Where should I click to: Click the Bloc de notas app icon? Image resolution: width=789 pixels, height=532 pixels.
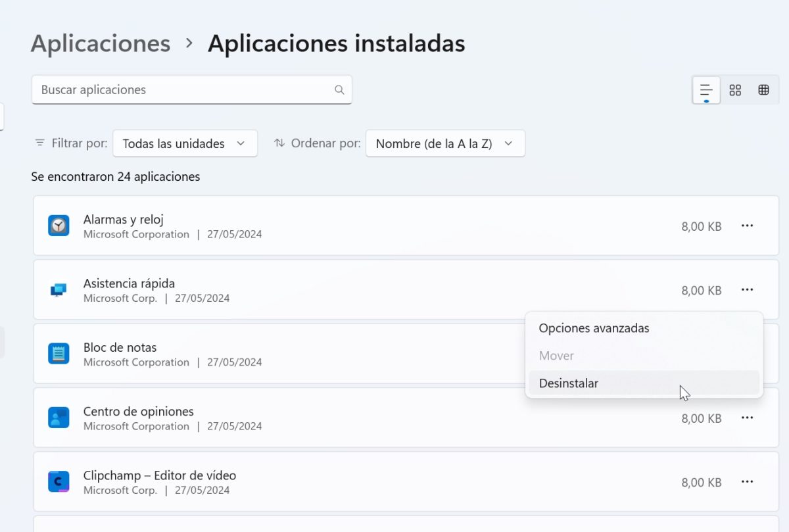coord(59,354)
